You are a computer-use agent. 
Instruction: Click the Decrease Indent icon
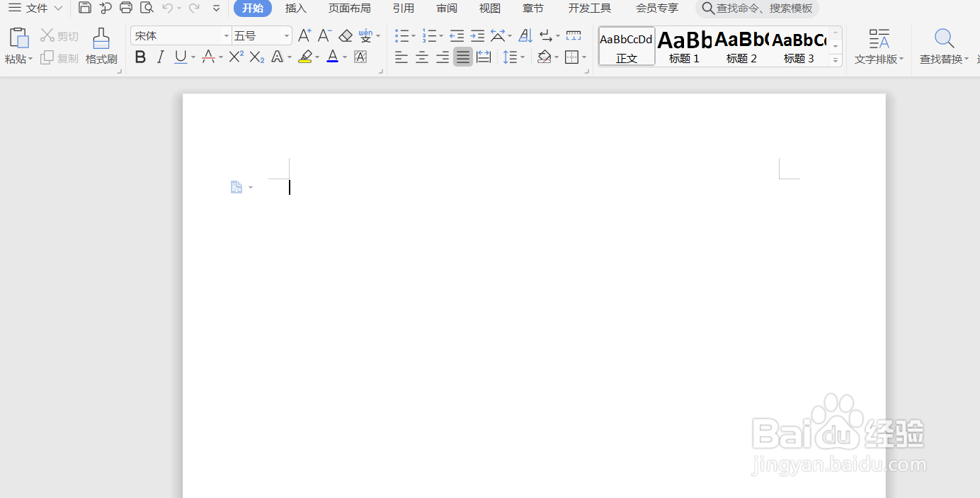click(457, 35)
